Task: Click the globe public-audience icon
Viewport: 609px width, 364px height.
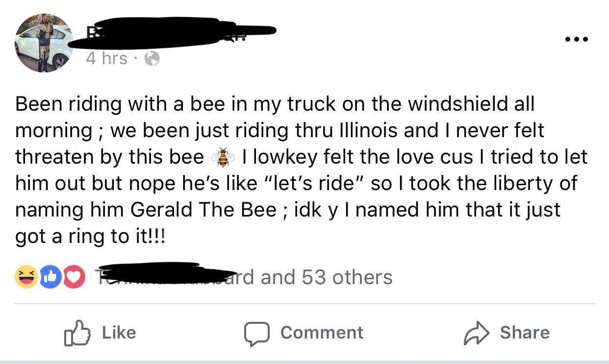Action: 152,59
